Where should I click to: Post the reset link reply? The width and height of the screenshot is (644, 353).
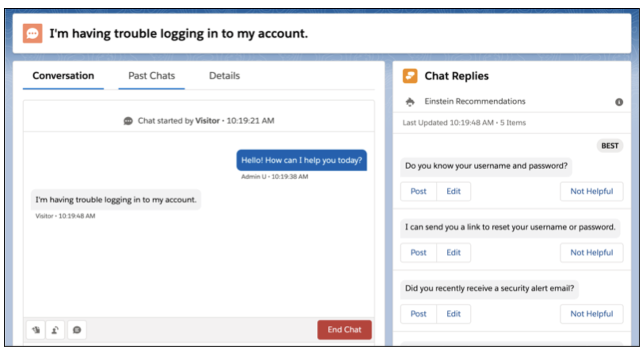click(x=418, y=252)
